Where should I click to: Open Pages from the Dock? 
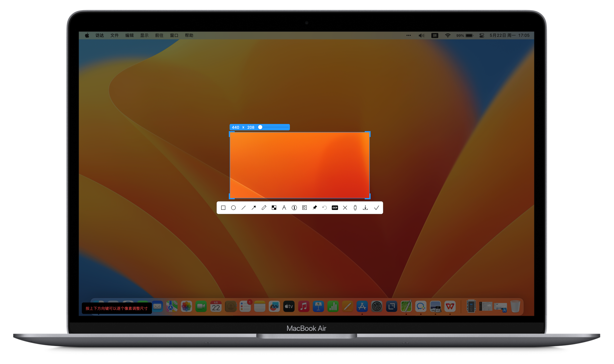348,306
